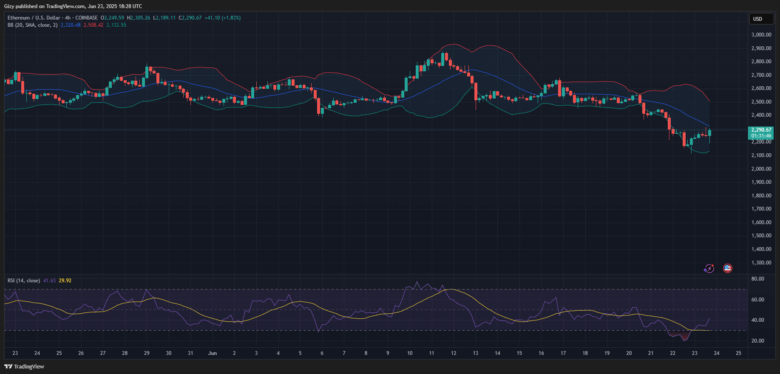This screenshot has height=374, width=780.
Task: Click the US flag economic event icon
Action: click(727, 269)
